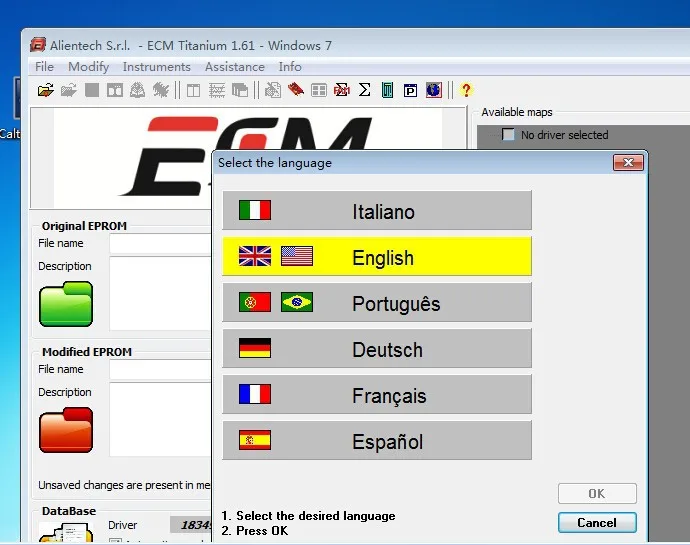
Task: Open the File menu
Action: pyautogui.click(x=44, y=67)
